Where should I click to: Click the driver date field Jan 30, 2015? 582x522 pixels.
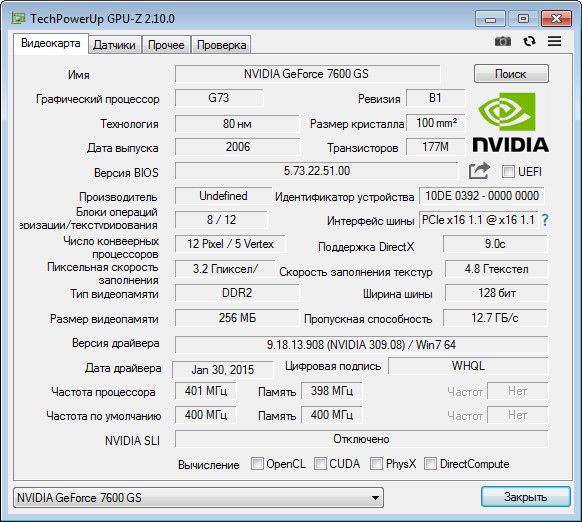[x=223, y=370]
